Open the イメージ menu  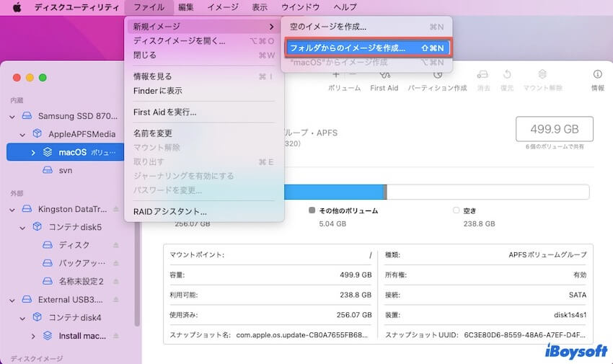[x=223, y=7]
